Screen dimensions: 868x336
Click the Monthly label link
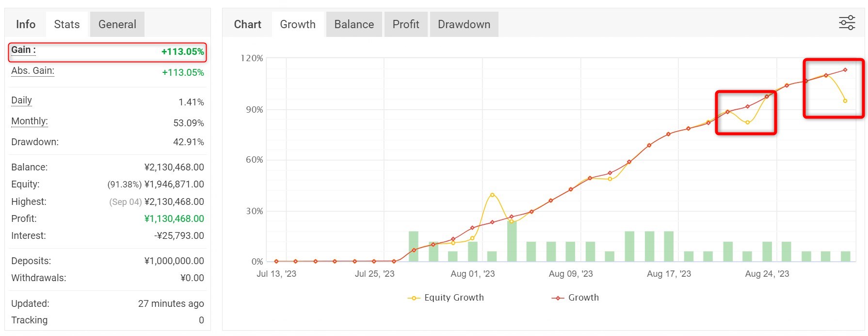tap(29, 121)
